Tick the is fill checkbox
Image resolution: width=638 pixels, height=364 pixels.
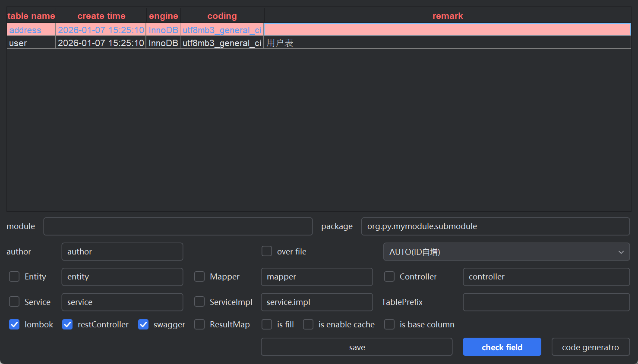267,324
